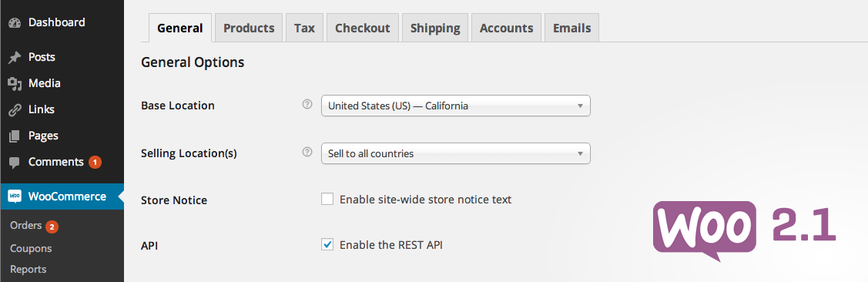Uncheck the Enable the REST API checkbox
The height and width of the screenshot is (282, 868).
point(327,244)
